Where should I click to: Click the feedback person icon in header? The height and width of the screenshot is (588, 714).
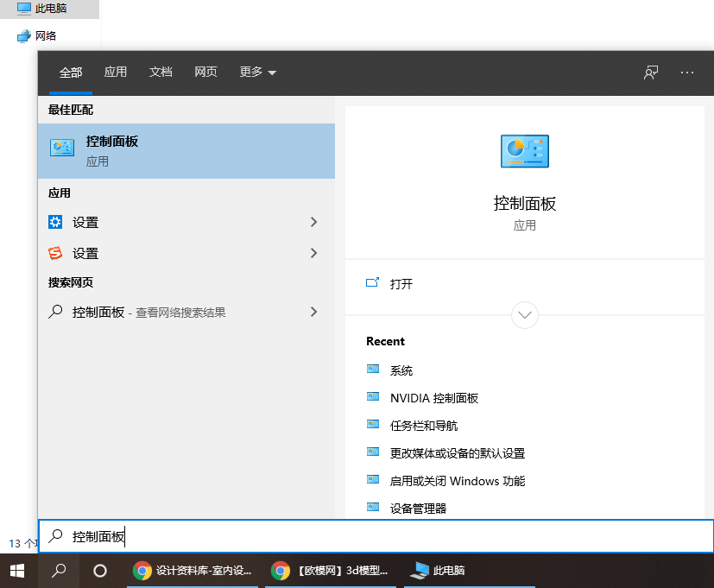(x=651, y=73)
